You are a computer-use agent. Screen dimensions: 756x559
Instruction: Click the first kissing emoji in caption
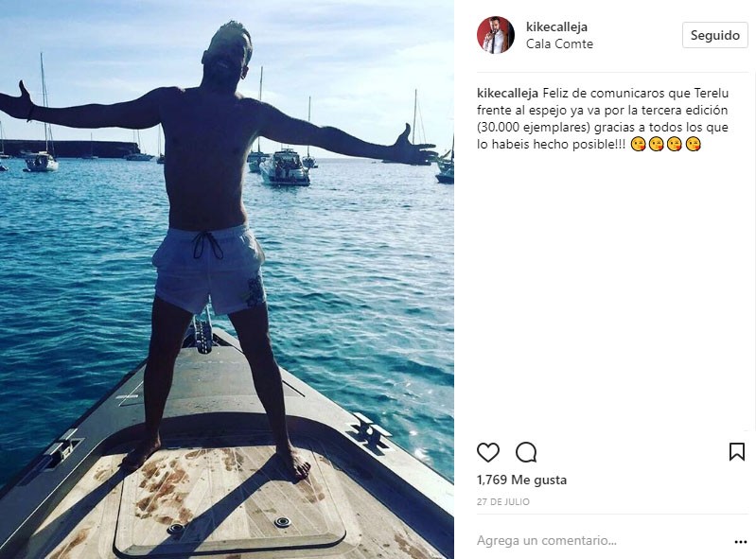(x=638, y=144)
